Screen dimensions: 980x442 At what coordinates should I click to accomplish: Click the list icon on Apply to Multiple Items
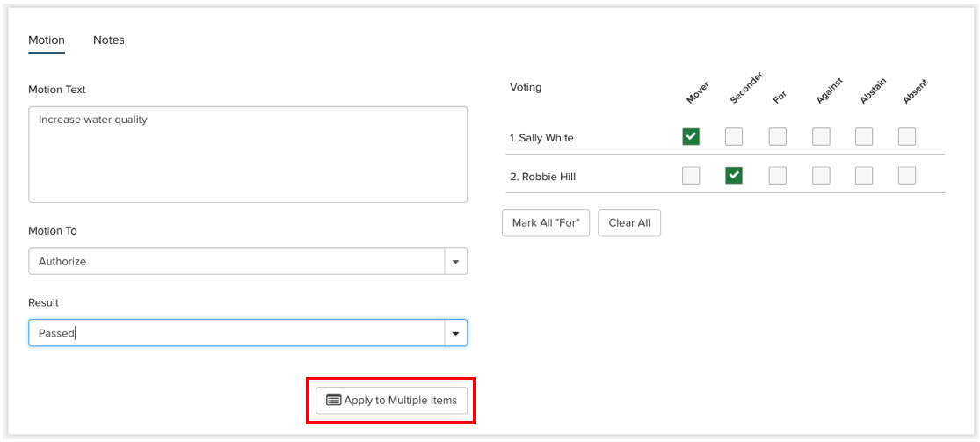(333, 400)
